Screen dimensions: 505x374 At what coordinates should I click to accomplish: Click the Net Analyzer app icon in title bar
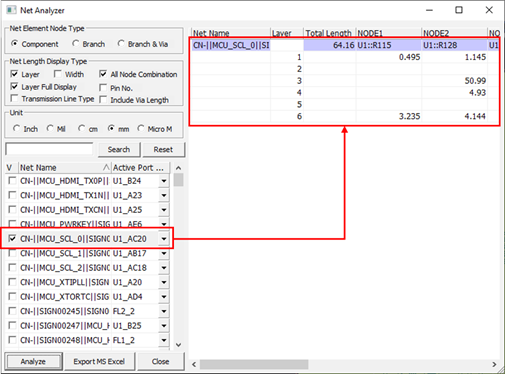(11, 10)
